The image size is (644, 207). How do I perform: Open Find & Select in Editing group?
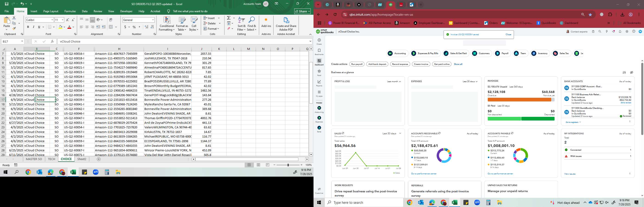252,24
